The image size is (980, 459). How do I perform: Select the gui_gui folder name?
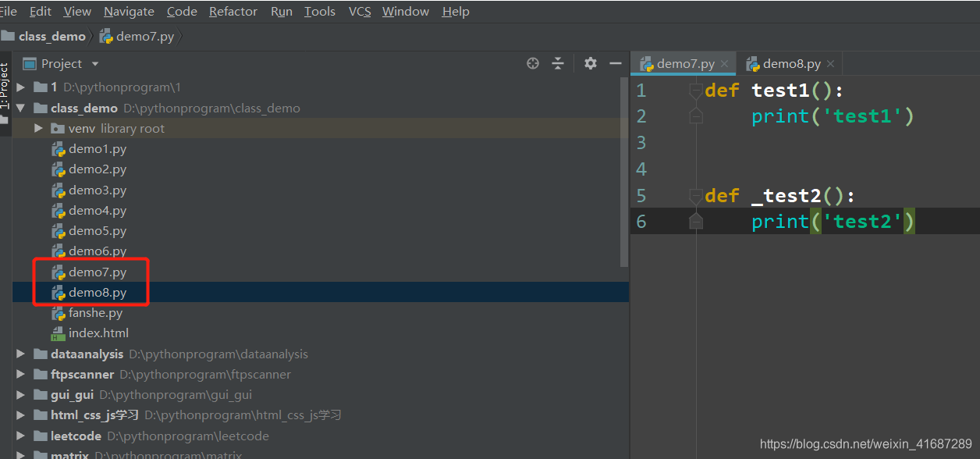[73, 395]
